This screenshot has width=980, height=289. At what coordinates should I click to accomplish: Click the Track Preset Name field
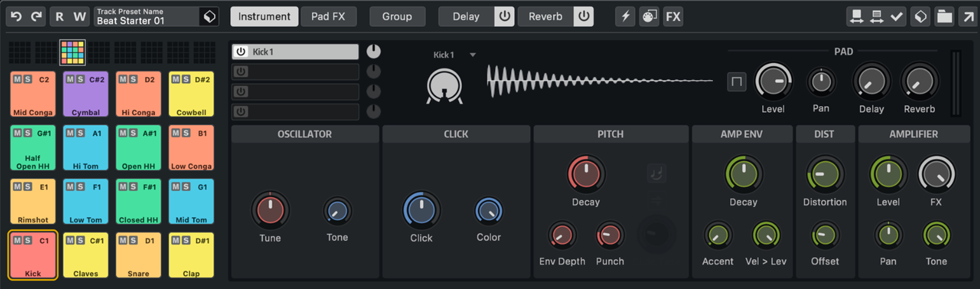tap(146, 17)
